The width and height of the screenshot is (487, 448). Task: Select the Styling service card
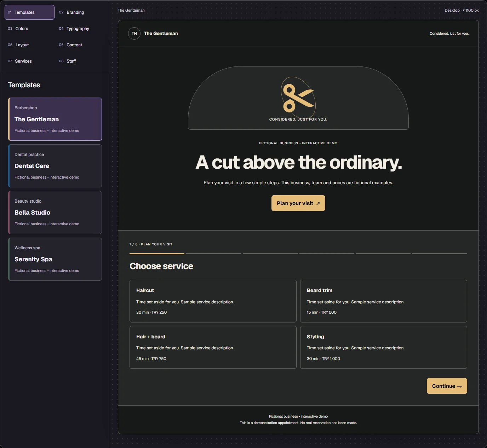tap(384, 347)
